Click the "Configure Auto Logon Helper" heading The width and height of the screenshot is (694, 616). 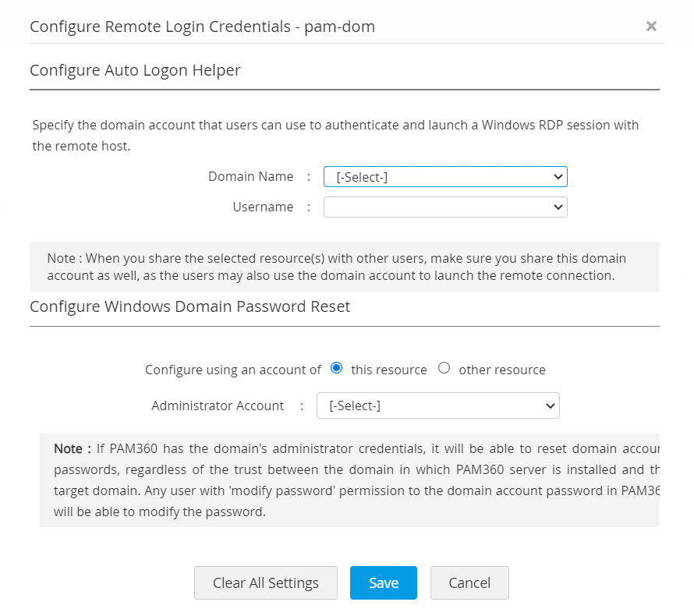pos(135,70)
